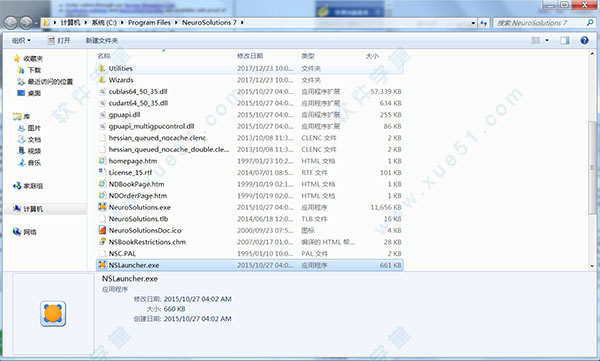Click 系统 (C:) in address breadcrumb
Screen dimensions: 600x361
click(x=104, y=23)
